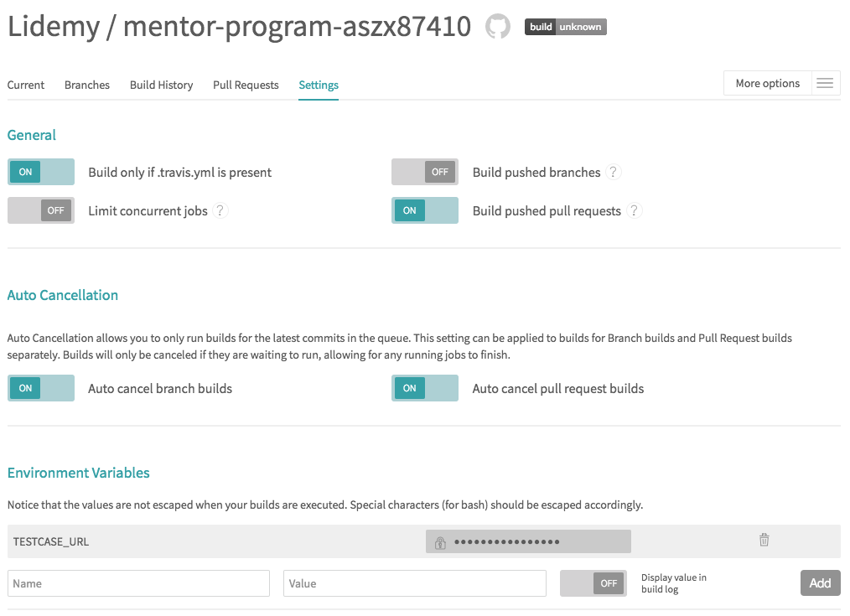This screenshot has width=850, height=616.
Task: Turn on Build pushed branches
Action: point(424,172)
